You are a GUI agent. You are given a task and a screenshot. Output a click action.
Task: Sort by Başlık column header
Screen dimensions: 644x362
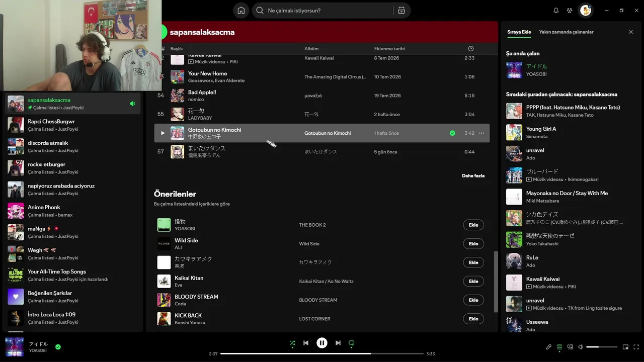tap(177, 49)
